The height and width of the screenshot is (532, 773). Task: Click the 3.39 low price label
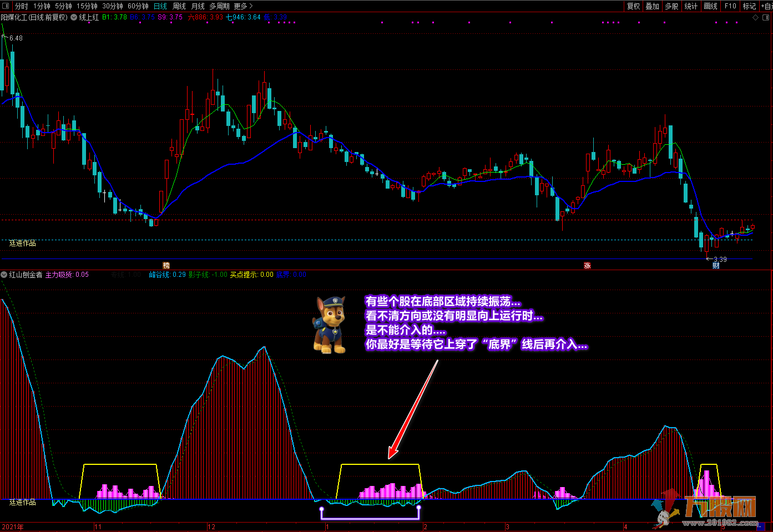click(720, 259)
